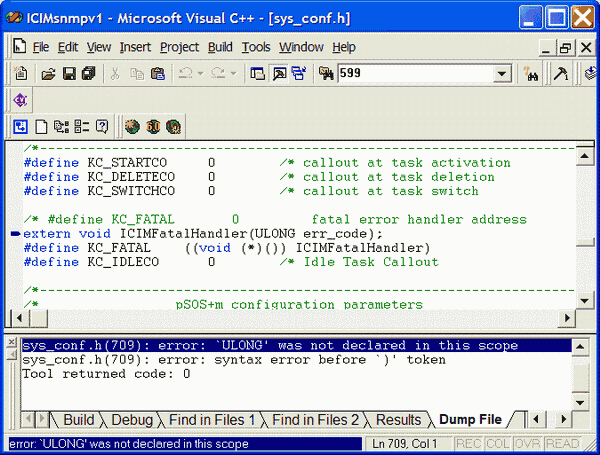Click the globe icon labeled 60
600x455 pixels.
153,127
